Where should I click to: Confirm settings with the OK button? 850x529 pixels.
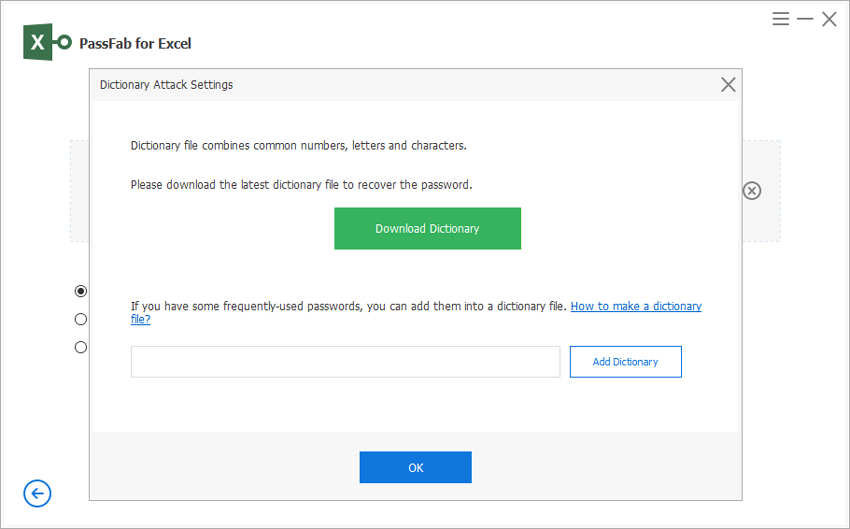[x=415, y=467]
